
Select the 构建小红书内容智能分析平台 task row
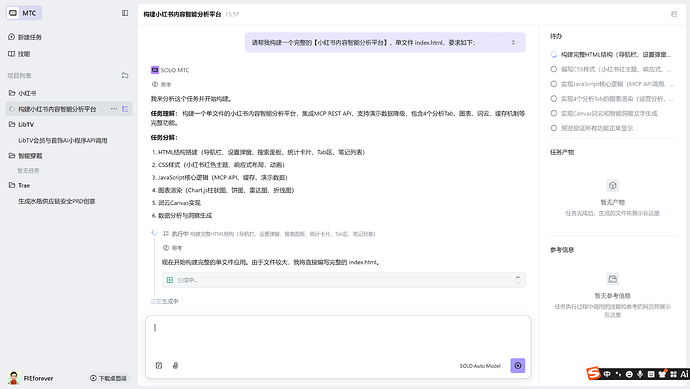[69, 109]
